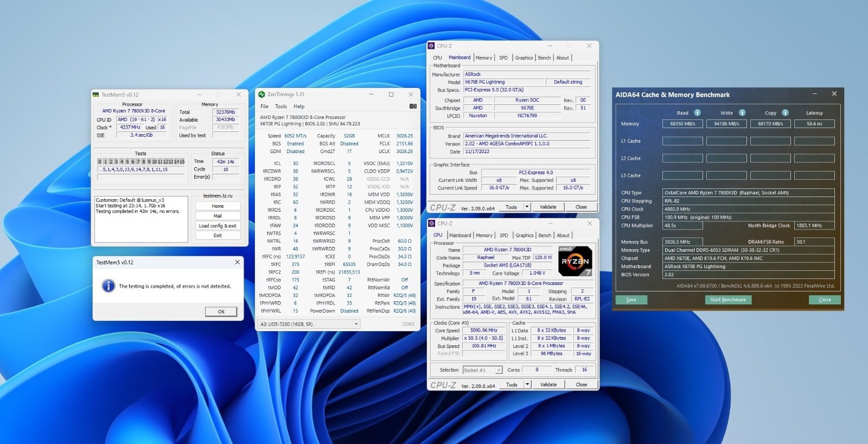Click the Write info icon in AIDA64

(x=742, y=113)
